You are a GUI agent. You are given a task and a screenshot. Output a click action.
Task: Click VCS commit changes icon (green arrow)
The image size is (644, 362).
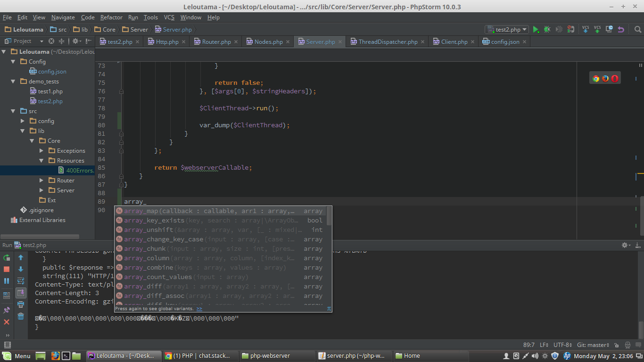(x=597, y=29)
